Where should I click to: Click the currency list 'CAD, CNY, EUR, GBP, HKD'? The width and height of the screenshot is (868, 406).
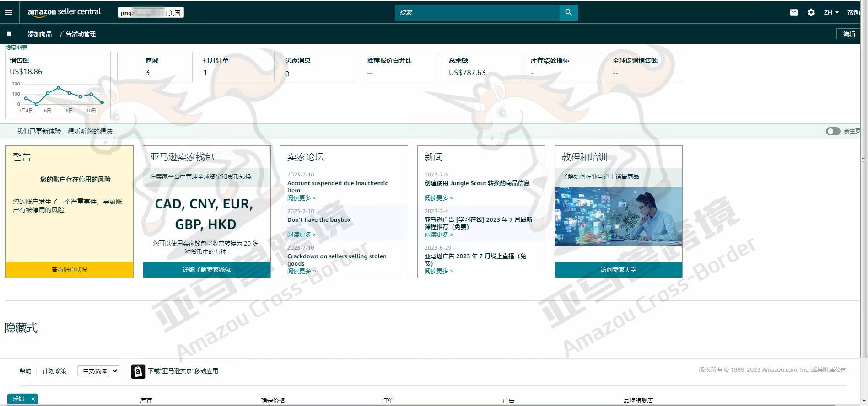click(x=204, y=214)
